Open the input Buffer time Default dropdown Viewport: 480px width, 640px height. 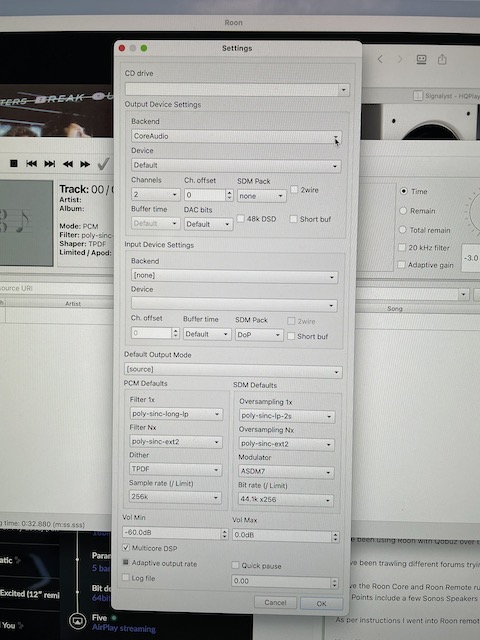click(207, 334)
